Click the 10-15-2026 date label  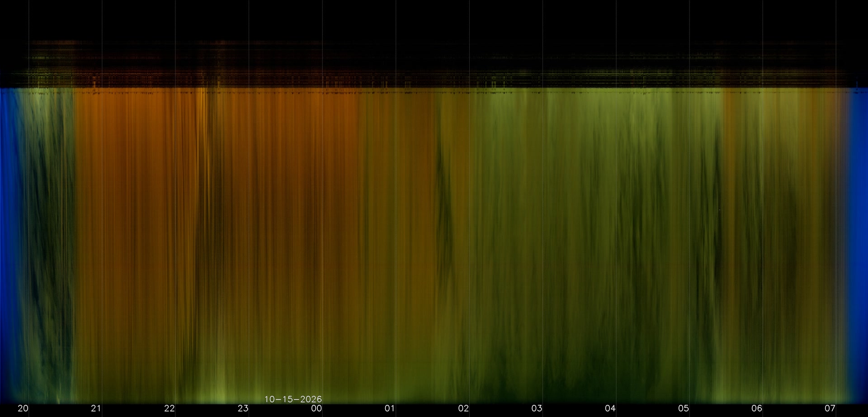click(293, 399)
